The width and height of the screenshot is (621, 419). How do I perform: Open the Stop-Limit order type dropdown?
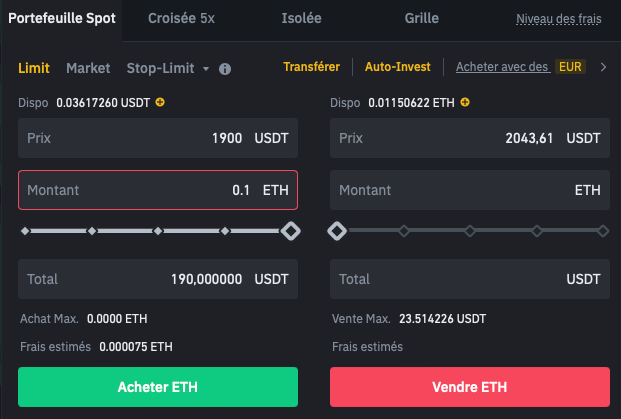[x=167, y=68]
